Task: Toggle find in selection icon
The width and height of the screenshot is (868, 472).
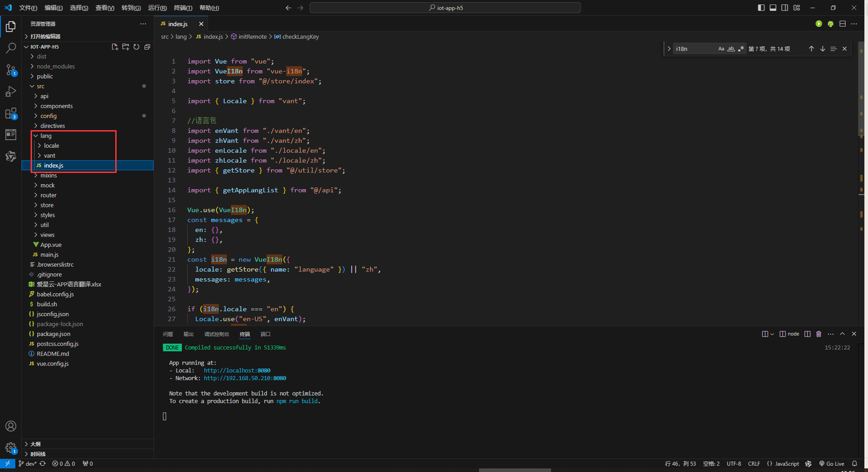Action: (833, 49)
